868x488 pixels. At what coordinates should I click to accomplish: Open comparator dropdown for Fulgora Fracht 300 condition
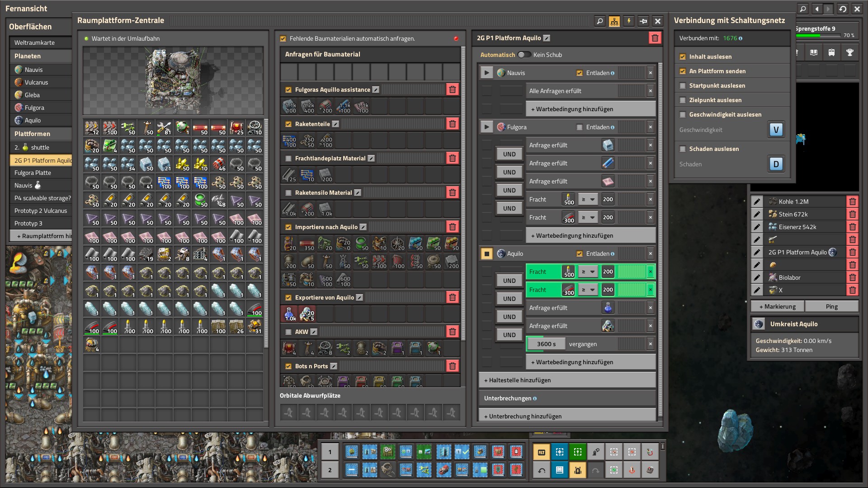tap(588, 217)
